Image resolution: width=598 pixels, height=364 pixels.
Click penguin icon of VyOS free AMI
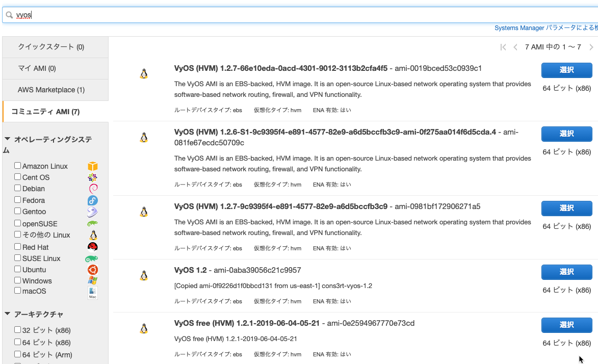click(x=144, y=328)
